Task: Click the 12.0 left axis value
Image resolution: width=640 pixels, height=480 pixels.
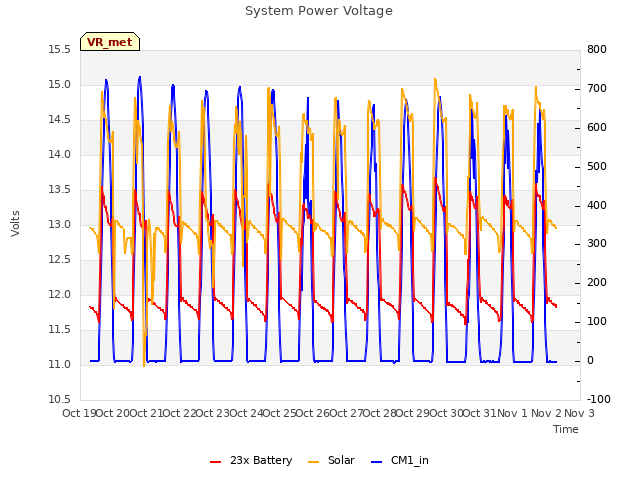Action: pyautogui.click(x=60, y=295)
